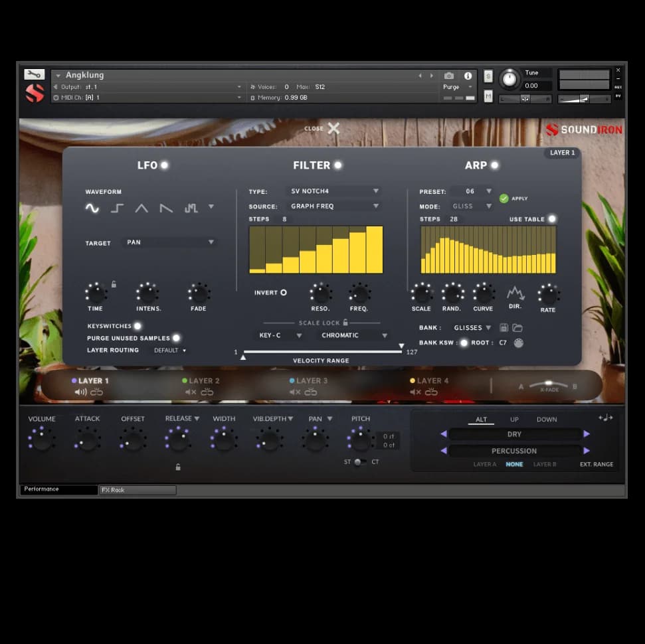Click the A/B X-Fade slider
Image resolution: width=645 pixels, height=644 pixels.
[547, 385]
